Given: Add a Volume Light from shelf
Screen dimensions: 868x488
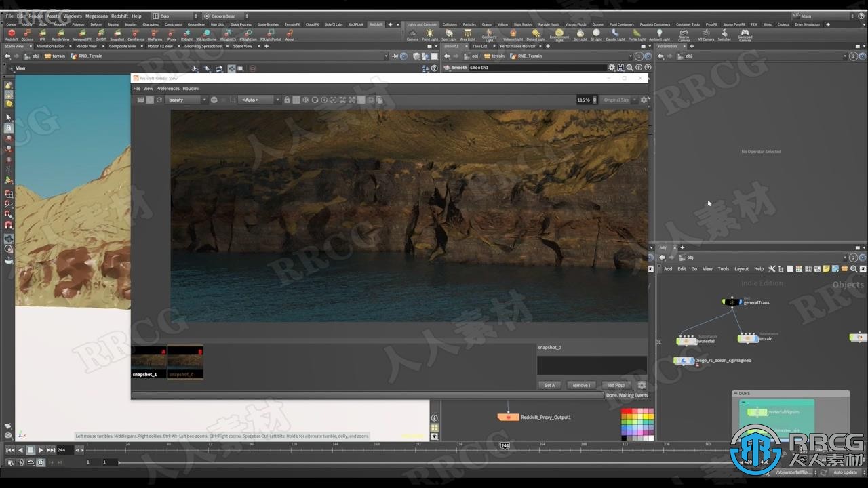Looking at the screenshot, I should coord(513,34).
